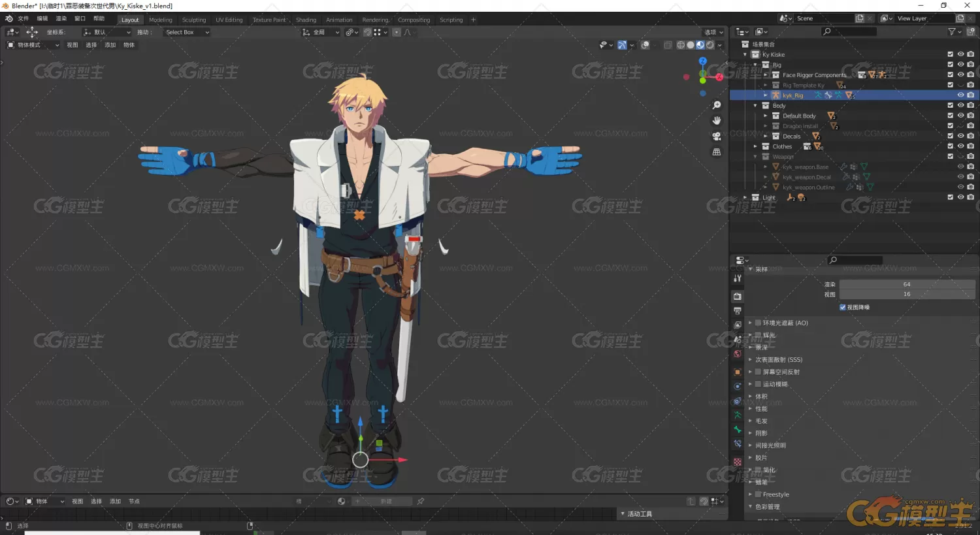The width and height of the screenshot is (980, 535).
Task: Open the 物体模式 mode dropdown
Action: [33, 45]
